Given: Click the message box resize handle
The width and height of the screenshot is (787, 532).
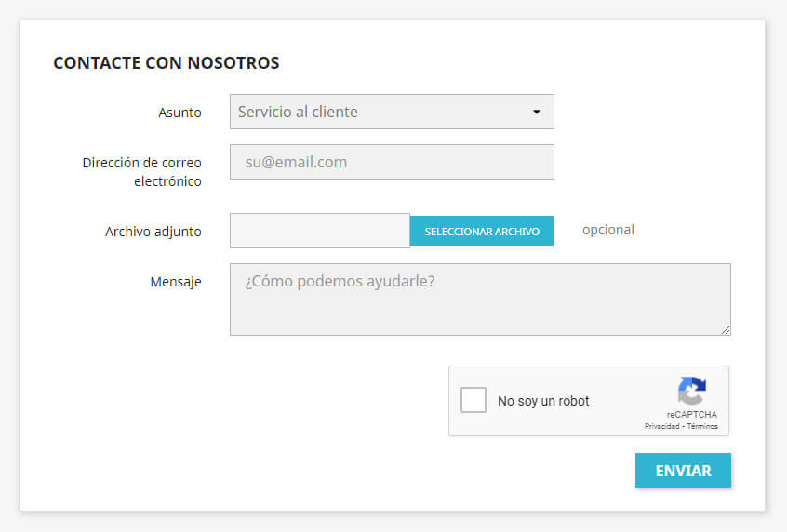Looking at the screenshot, I should pos(726,330).
